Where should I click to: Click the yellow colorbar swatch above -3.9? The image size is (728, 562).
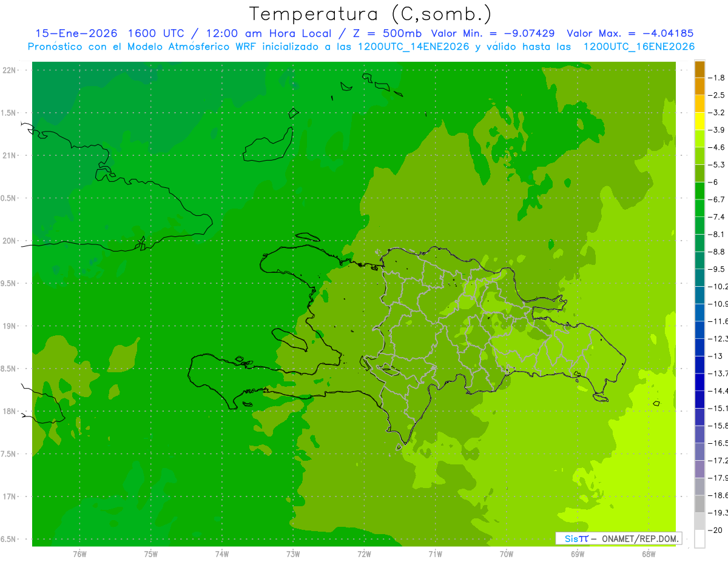(699, 121)
